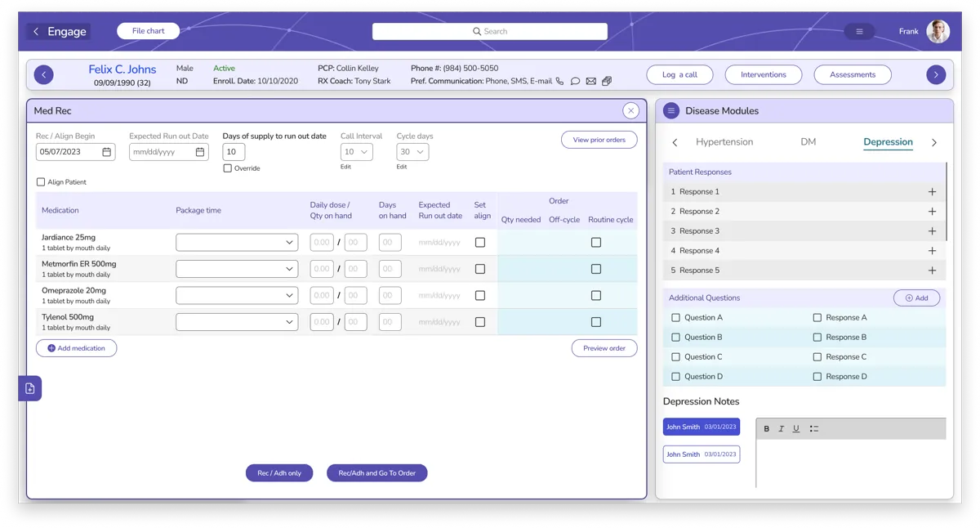The width and height of the screenshot is (980, 528).
Task: Insert bulleted list in Depression Notes
Action: point(813,428)
